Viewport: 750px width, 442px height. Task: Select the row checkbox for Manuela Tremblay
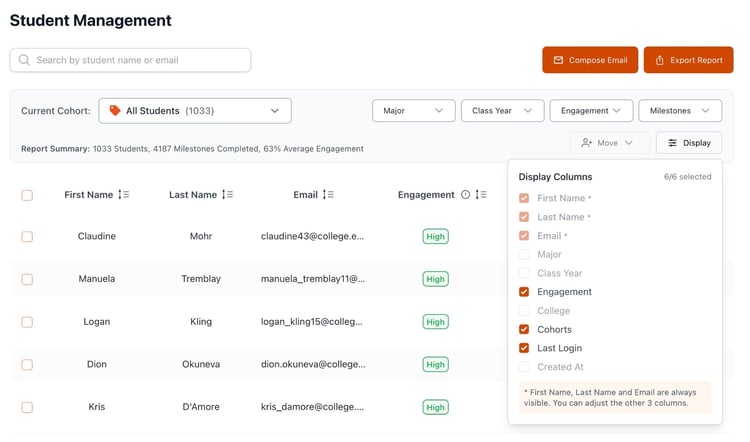27,279
